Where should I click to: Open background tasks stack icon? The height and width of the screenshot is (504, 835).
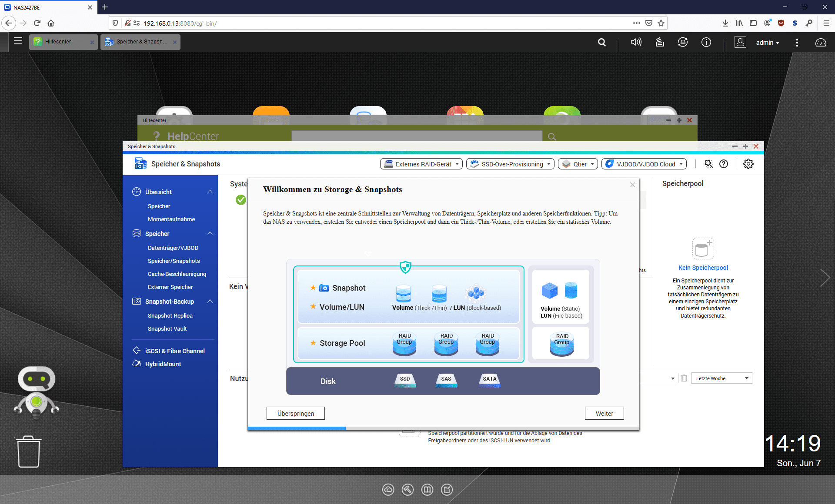click(x=660, y=42)
